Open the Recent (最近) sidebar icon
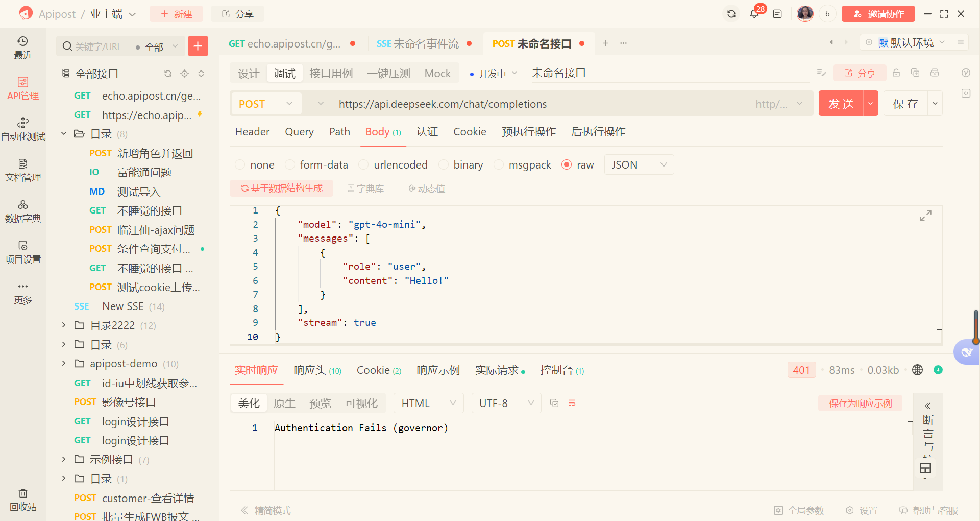980x521 pixels. coord(23,48)
